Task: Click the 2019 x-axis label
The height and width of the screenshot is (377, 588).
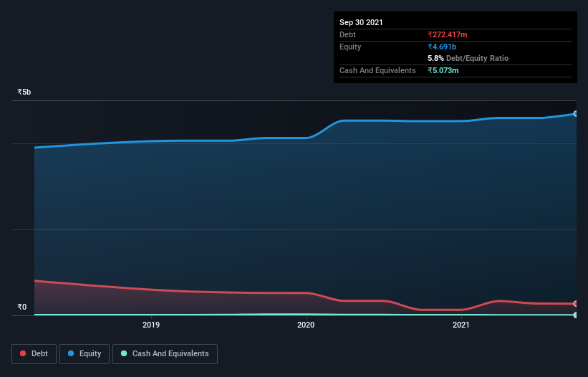Action: [x=151, y=325]
